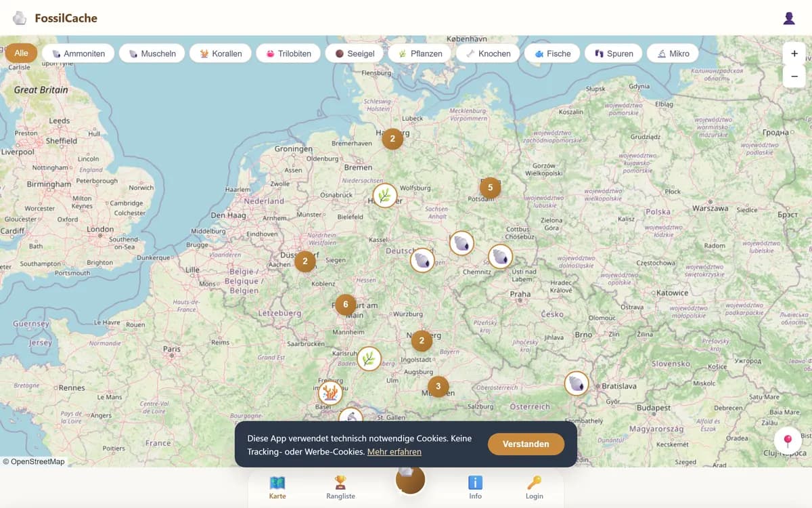Click the FossilCache logo icon
The width and height of the screenshot is (812, 508).
[20, 18]
